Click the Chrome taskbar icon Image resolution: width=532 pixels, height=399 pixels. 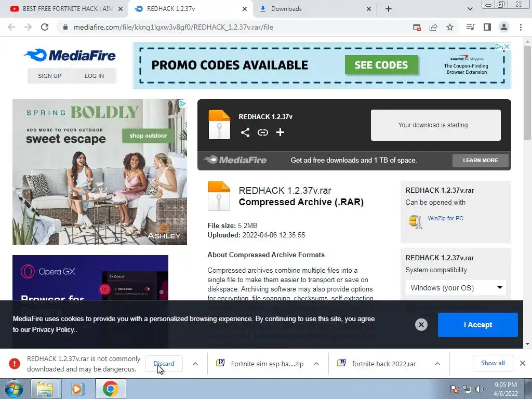pos(110,389)
